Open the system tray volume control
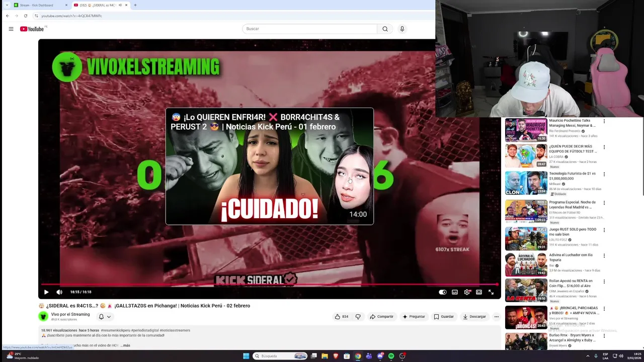 [621, 356]
